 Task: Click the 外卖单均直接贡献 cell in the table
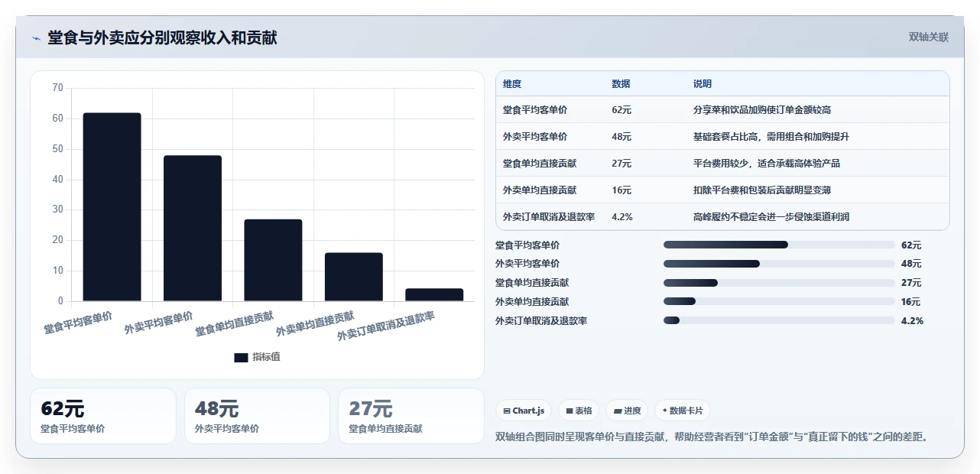[540, 190]
